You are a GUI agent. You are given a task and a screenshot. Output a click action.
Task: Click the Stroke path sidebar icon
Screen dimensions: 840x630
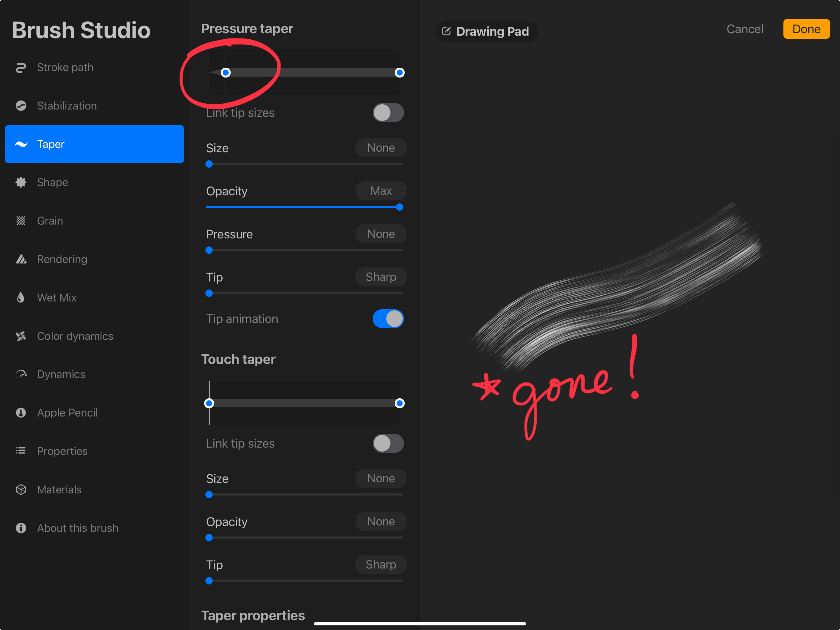(x=21, y=68)
